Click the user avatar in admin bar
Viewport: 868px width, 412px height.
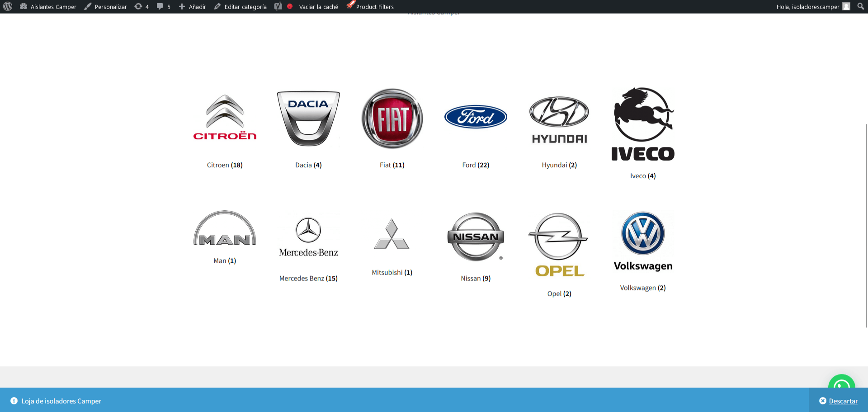(x=846, y=6)
